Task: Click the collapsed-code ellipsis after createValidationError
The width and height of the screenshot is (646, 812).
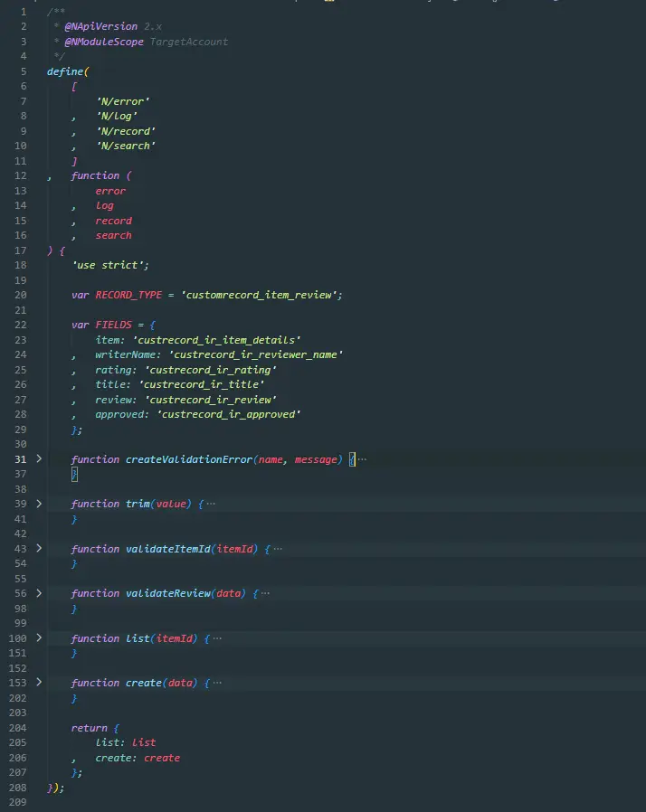Action: click(x=362, y=459)
